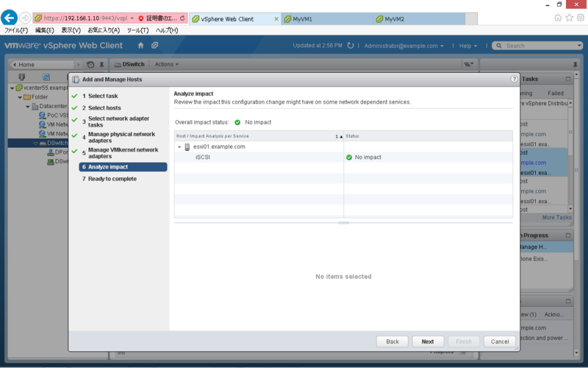Open the VMs and Templates inventory icon
The image size is (588, 368).
tap(46, 77)
